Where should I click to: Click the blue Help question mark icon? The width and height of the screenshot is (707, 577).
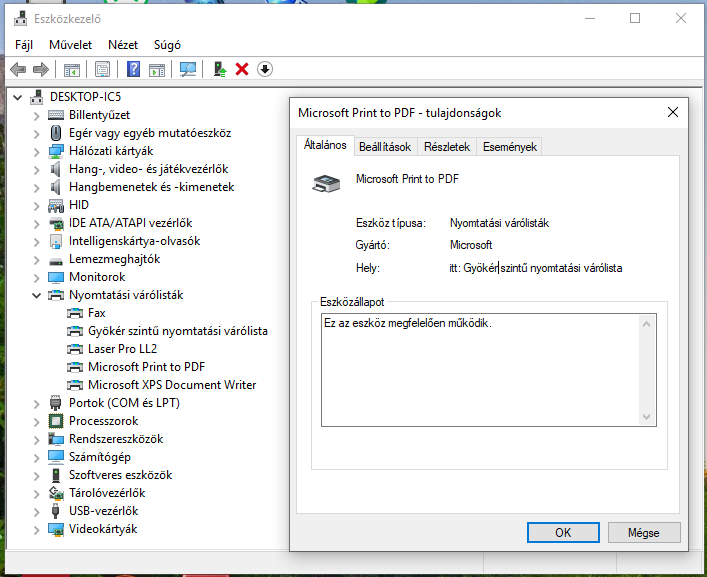pos(133,69)
